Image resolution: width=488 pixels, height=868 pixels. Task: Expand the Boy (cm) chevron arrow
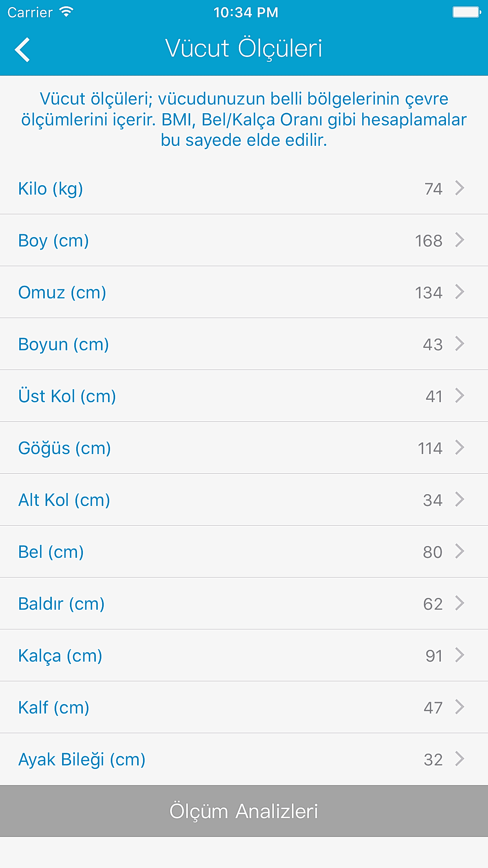pyautogui.click(x=460, y=240)
